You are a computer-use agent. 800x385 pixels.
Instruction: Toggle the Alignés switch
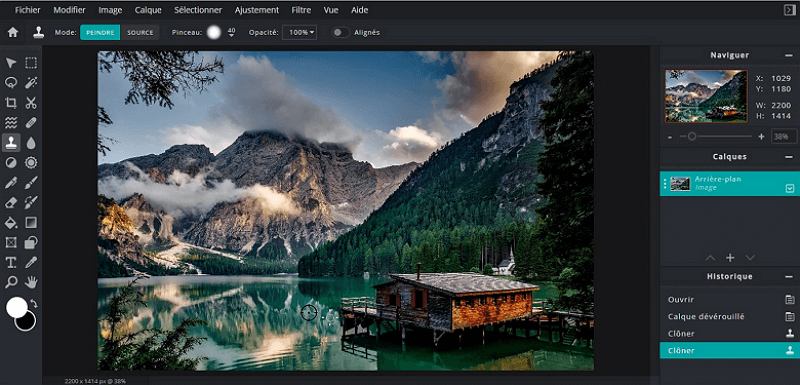[x=340, y=32]
